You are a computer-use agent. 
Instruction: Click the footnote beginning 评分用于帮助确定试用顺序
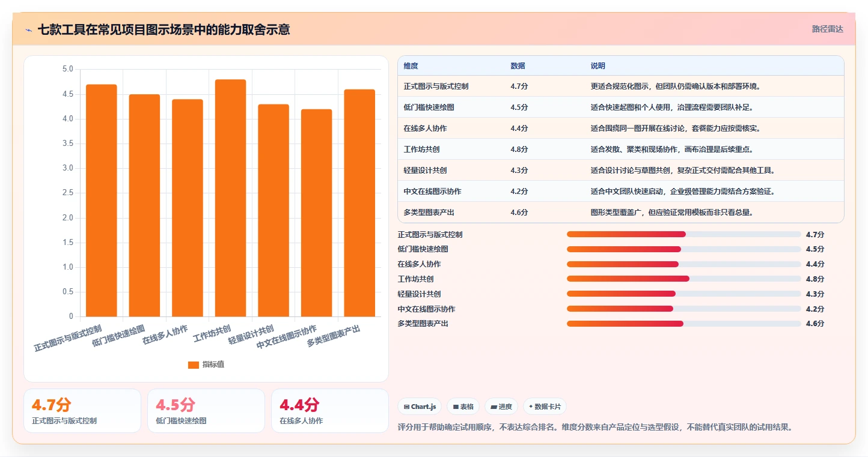click(596, 428)
